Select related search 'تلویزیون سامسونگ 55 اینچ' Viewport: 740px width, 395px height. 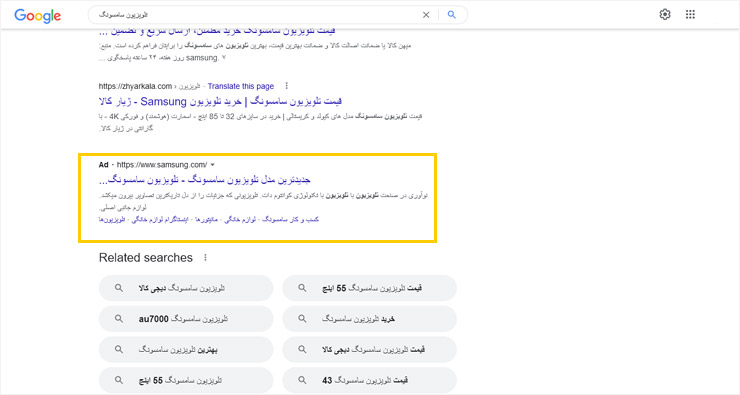point(186,380)
